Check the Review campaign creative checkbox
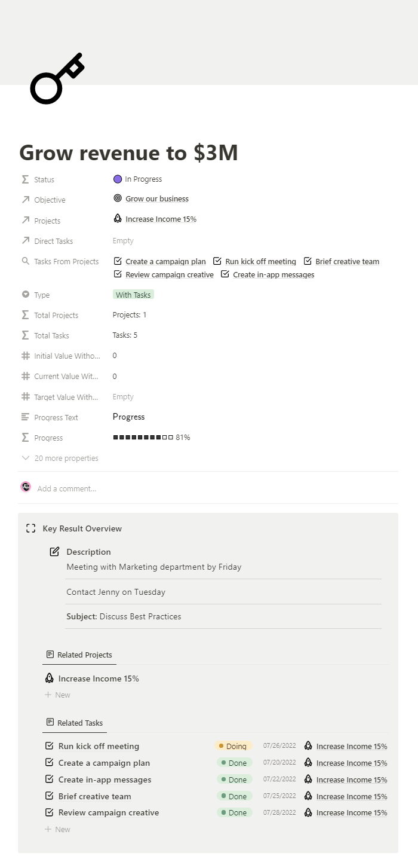The height and width of the screenshot is (868, 418). click(x=50, y=812)
